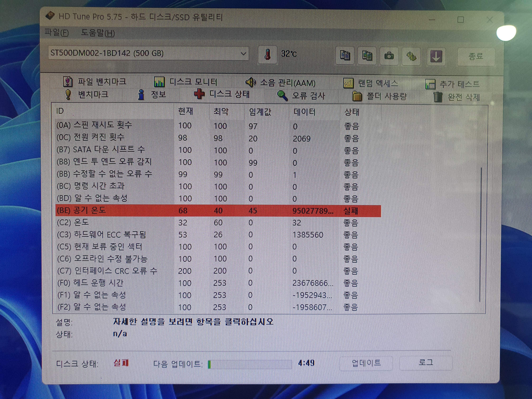Open the 도움말(H) menu
Viewport: 532px width, 399px height.
pos(98,33)
